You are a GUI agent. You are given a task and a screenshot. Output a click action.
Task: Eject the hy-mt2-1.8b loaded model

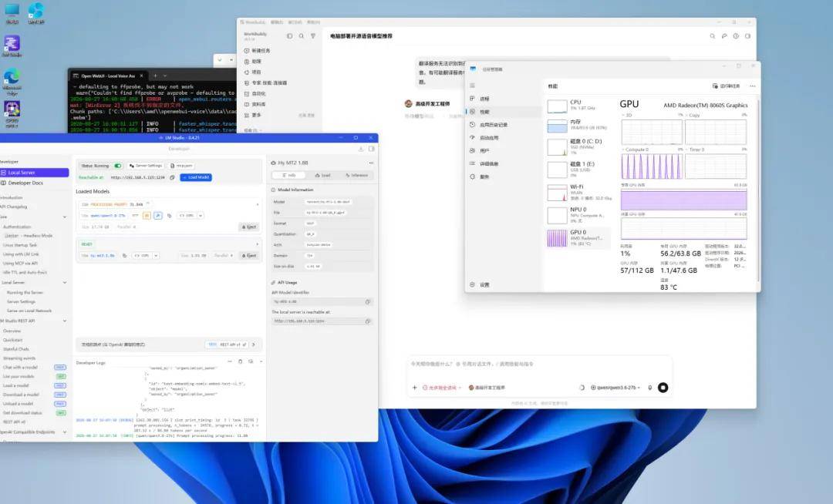248,255
